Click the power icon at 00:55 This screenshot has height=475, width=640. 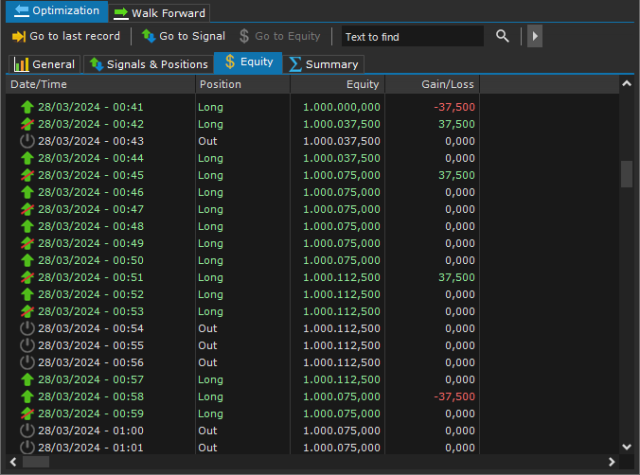pyautogui.click(x=27, y=346)
